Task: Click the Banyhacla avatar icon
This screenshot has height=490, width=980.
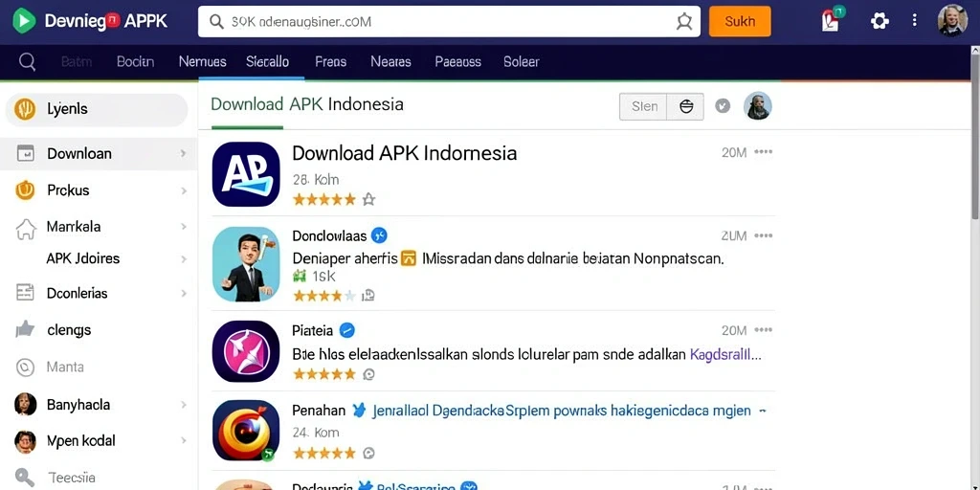Action: 25,405
